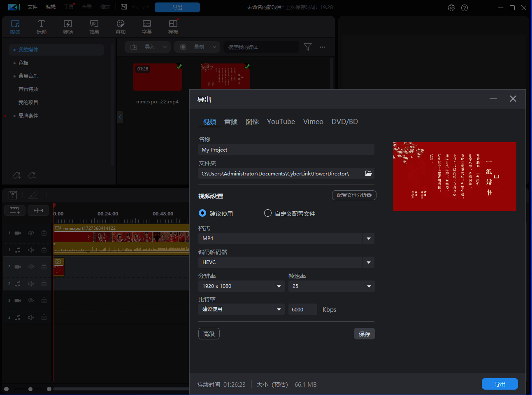Switch to the DVD/BD export tab
Viewport: 532px width, 395px height.
point(345,122)
